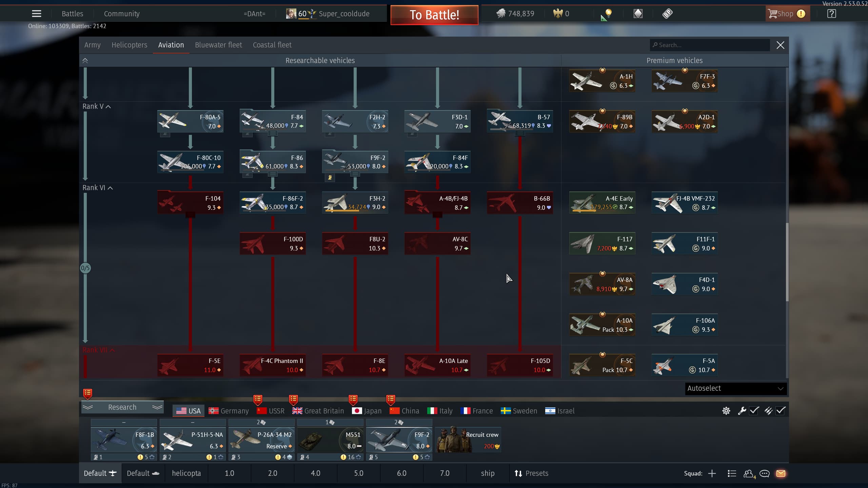Switch to the Bluewater fleet tab
The height and width of the screenshot is (488, 868).
218,45
